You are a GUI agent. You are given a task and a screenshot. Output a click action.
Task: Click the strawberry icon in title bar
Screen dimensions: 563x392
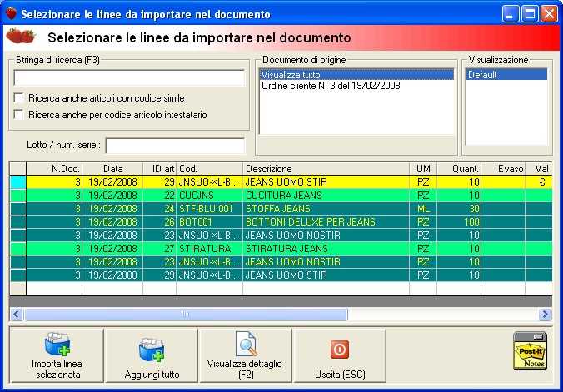point(11,13)
